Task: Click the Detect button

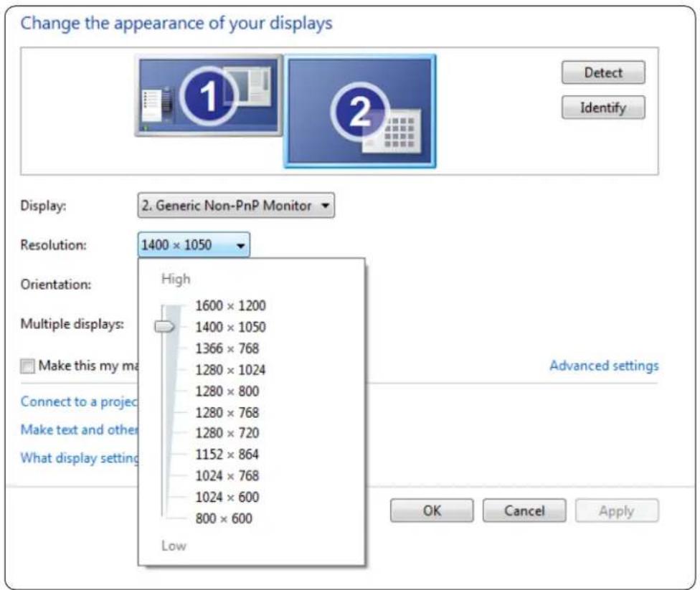Action: (603, 72)
